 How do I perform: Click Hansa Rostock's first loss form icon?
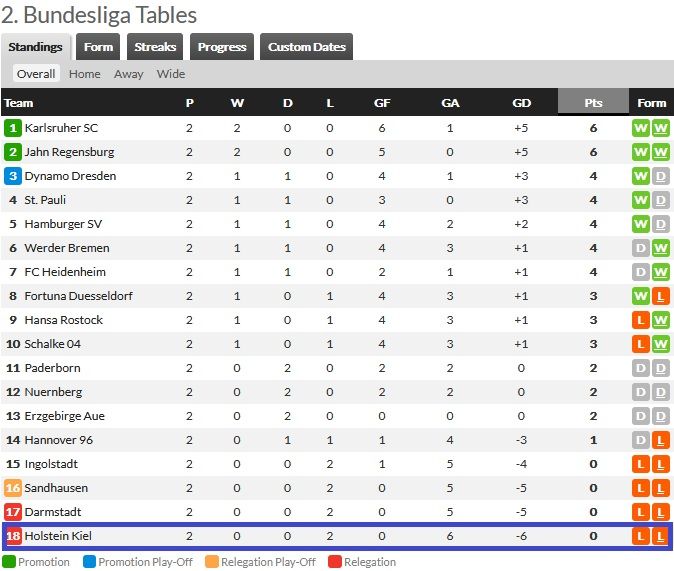[x=641, y=320]
